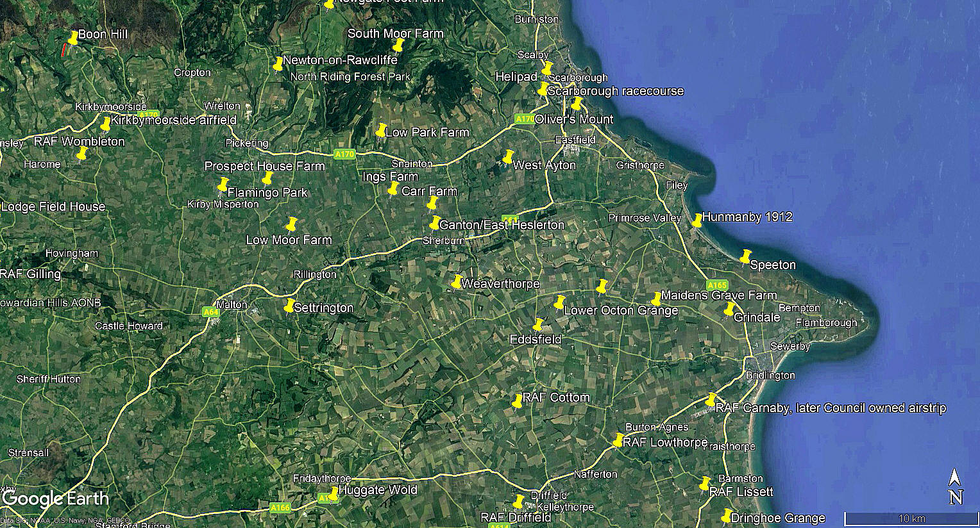The height and width of the screenshot is (528, 980).
Task: Click the Maidens Grave Farm pushpin
Action: (x=656, y=299)
